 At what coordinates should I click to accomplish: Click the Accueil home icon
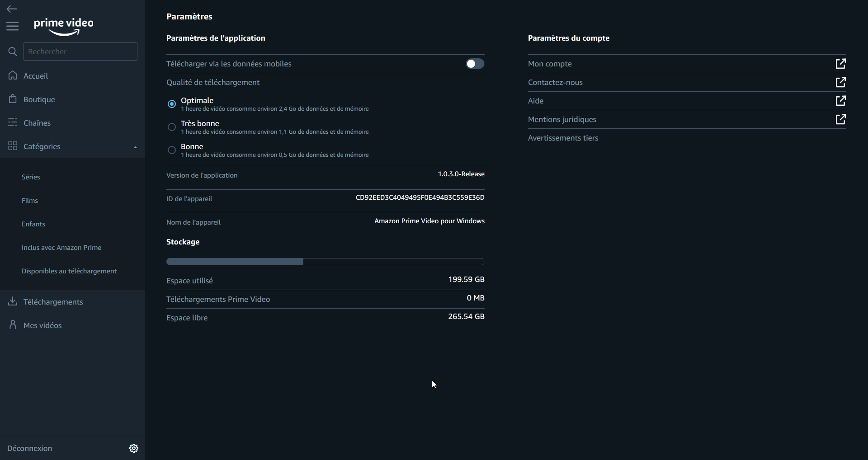[13, 75]
